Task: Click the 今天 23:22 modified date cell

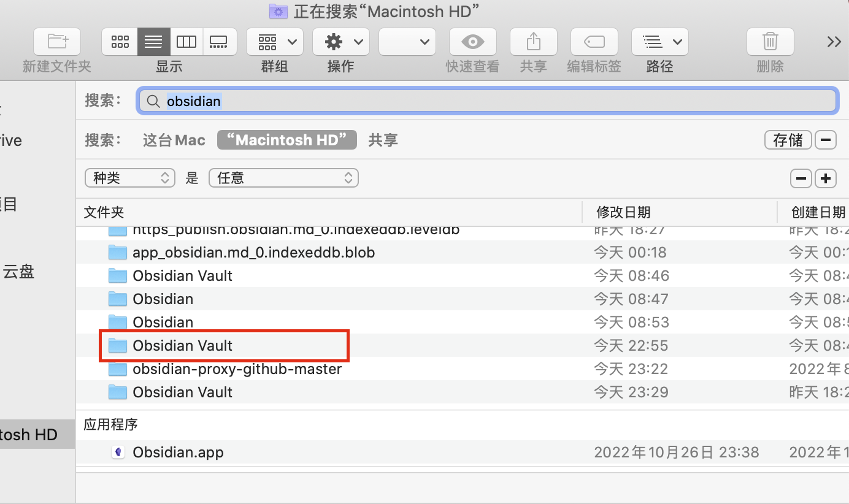Action: pyautogui.click(x=631, y=368)
